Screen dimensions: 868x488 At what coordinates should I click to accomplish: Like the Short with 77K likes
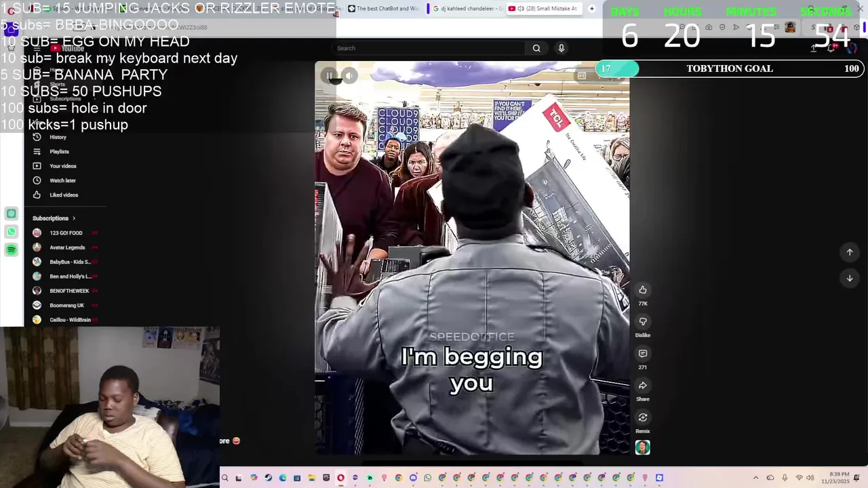point(643,290)
